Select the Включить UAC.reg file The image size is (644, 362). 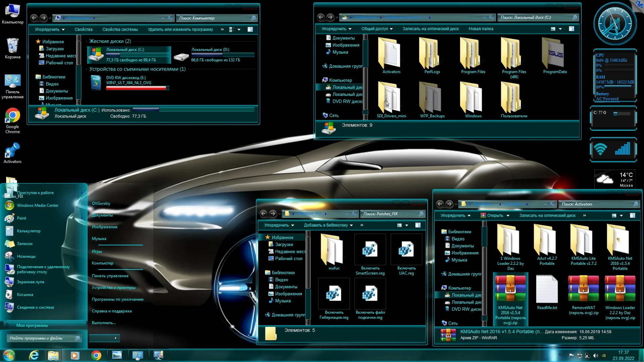tap(406, 250)
